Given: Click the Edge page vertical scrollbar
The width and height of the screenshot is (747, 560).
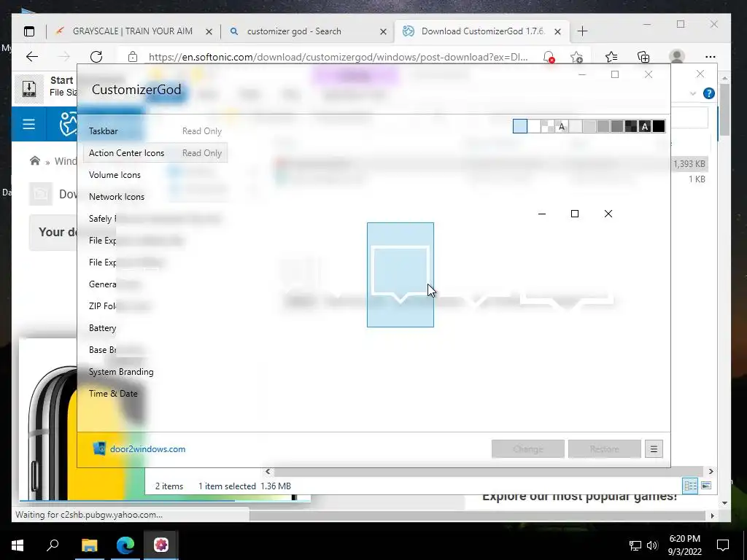Looking at the screenshot, I should pos(724,110).
